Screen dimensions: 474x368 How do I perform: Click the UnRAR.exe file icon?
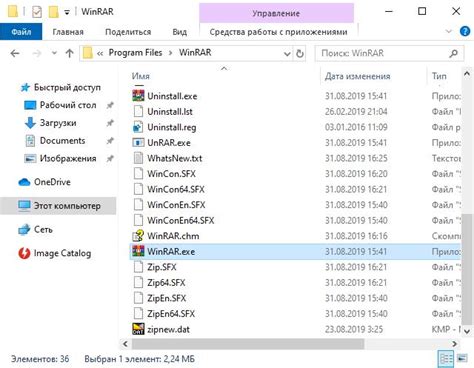pyautogui.click(x=138, y=143)
